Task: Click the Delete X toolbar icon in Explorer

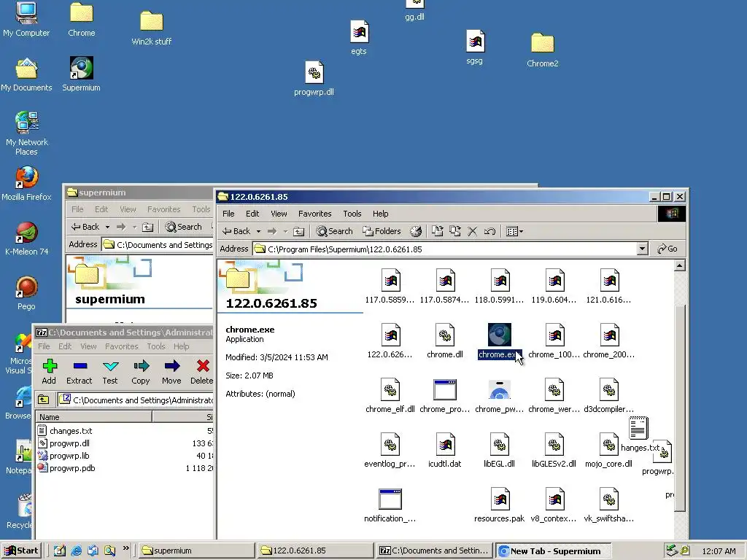Action: (x=472, y=231)
